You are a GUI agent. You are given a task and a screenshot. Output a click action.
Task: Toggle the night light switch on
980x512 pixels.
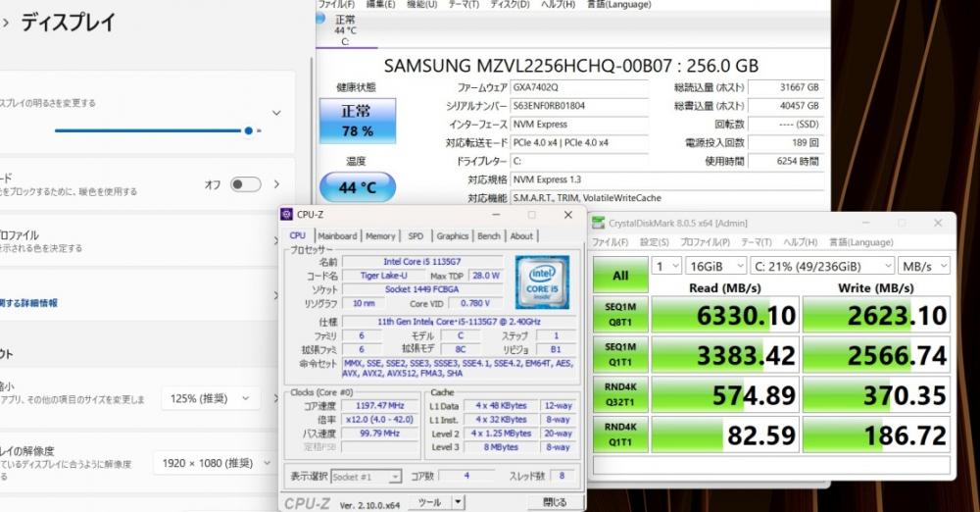(x=245, y=184)
